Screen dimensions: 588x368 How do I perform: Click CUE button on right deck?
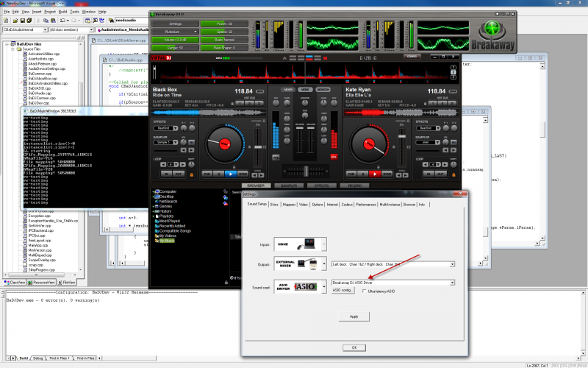(351, 174)
